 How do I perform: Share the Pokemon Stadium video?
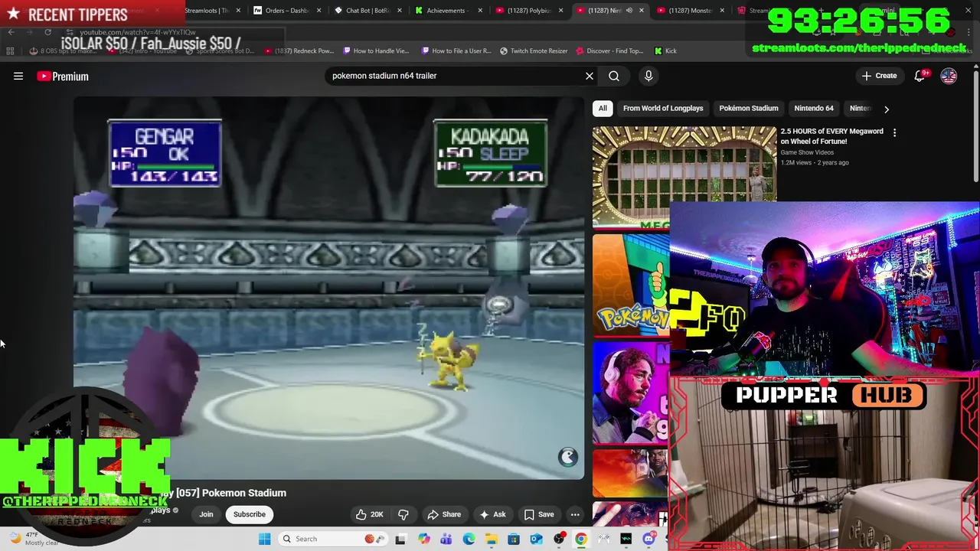[x=444, y=514]
